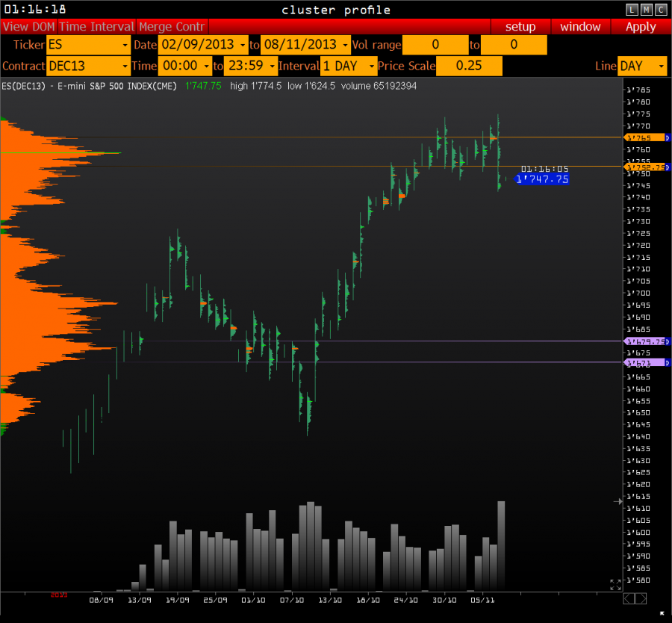672x623 pixels.
Task: Click the Merge Contr menu item
Action: coord(172,26)
